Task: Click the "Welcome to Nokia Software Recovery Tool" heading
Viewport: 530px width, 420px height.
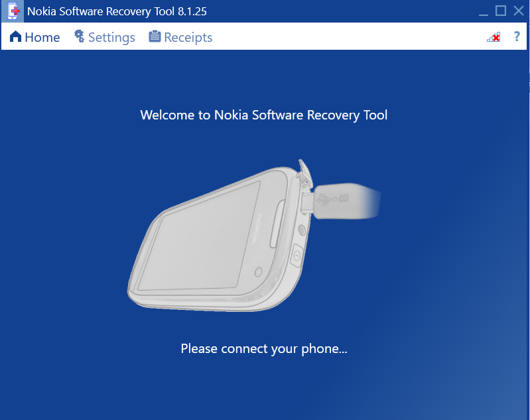Action: [264, 115]
